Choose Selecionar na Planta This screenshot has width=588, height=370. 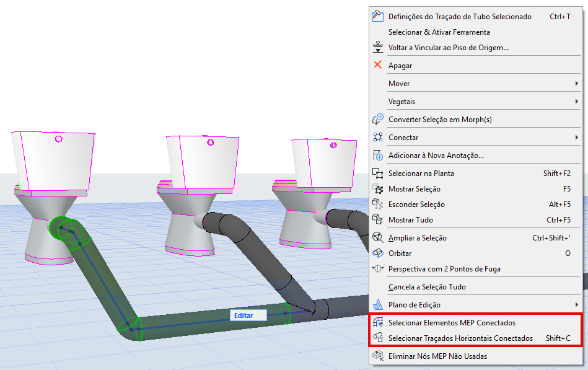point(475,174)
